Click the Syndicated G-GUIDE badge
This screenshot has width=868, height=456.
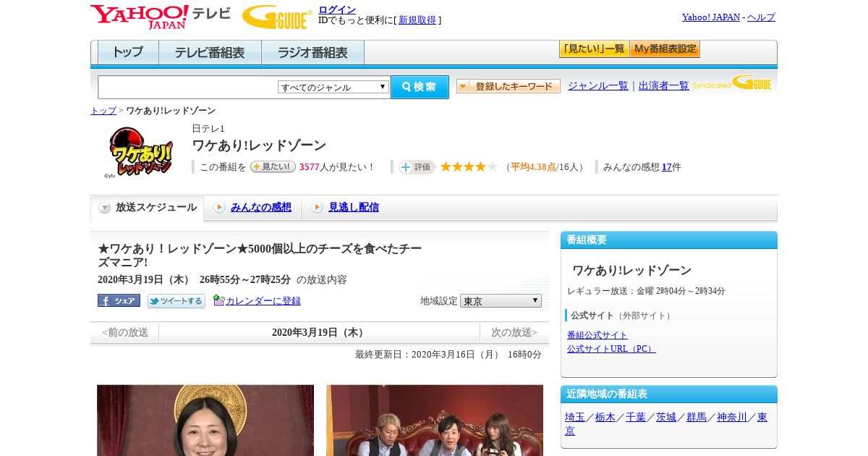coord(732,83)
